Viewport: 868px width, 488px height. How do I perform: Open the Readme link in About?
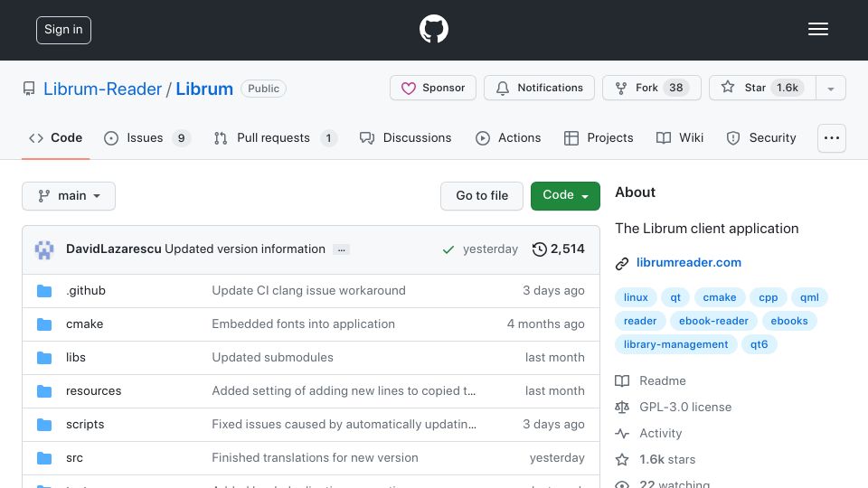pos(651,380)
